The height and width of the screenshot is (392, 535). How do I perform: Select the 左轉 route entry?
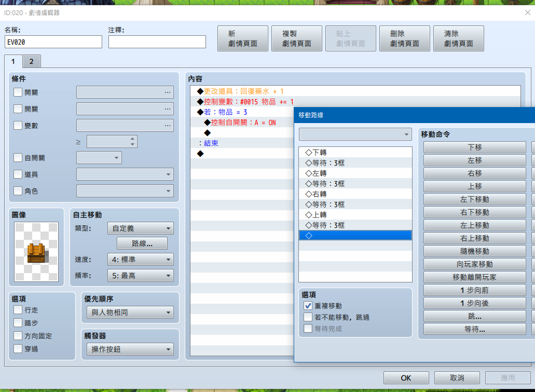[x=355, y=173]
